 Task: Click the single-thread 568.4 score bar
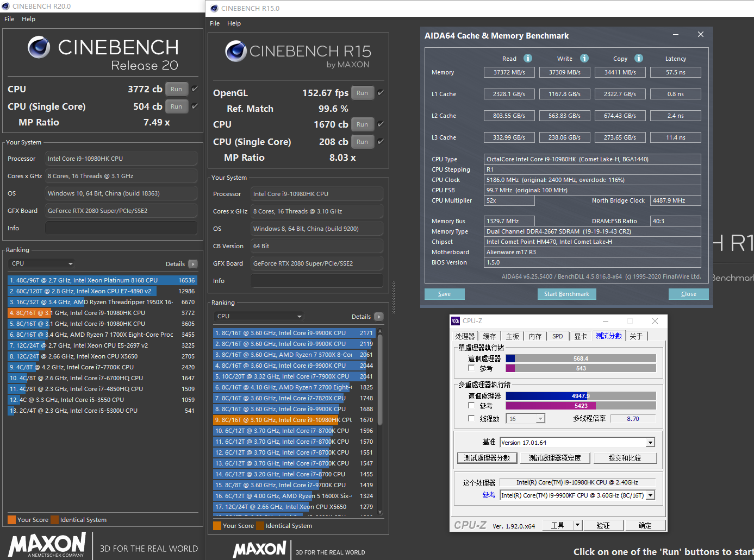(581, 358)
